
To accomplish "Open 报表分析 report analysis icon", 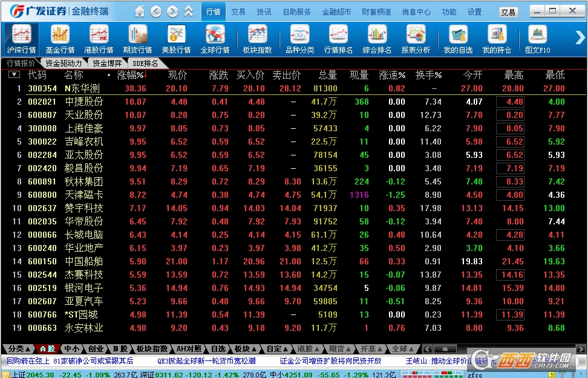I will pyautogui.click(x=416, y=39).
